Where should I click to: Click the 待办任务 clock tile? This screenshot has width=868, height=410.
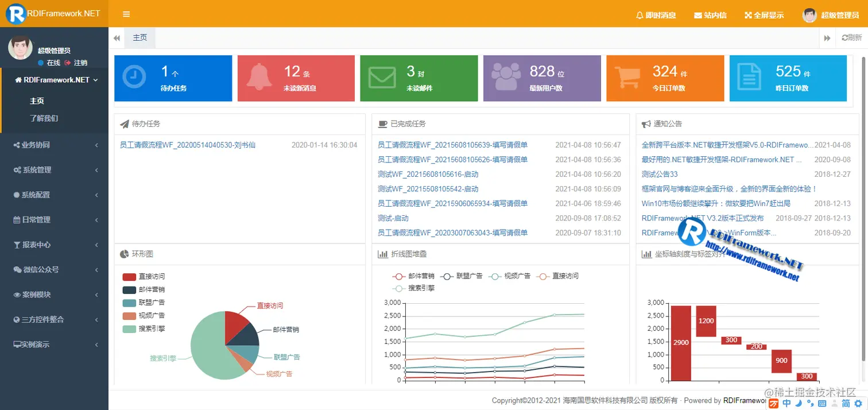[x=173, y=78]
